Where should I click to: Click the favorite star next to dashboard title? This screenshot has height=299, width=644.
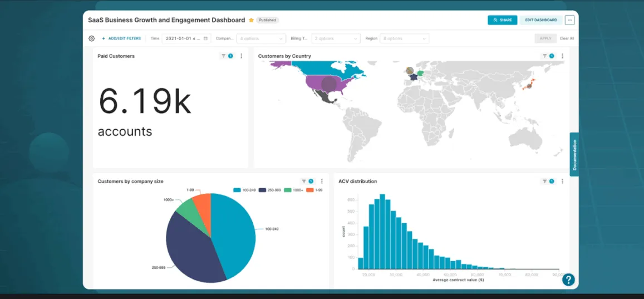[252, 20]
